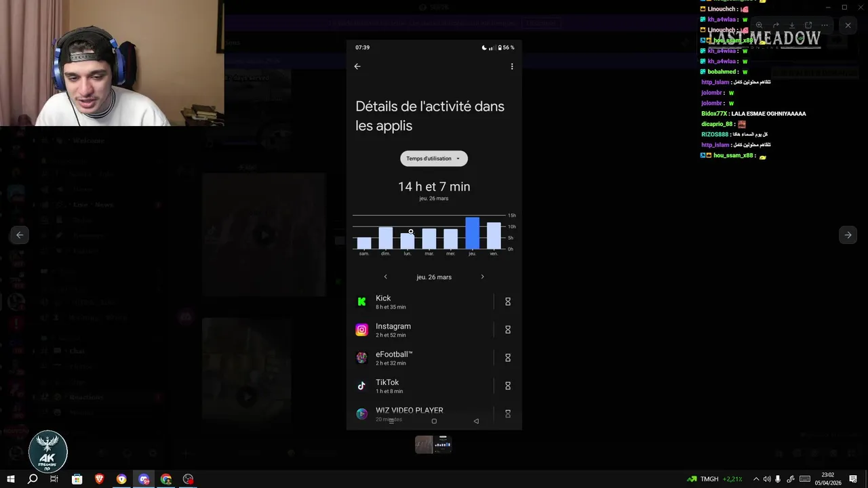
Task: Show the previous image with left arrow
Action: click(20, 235)
